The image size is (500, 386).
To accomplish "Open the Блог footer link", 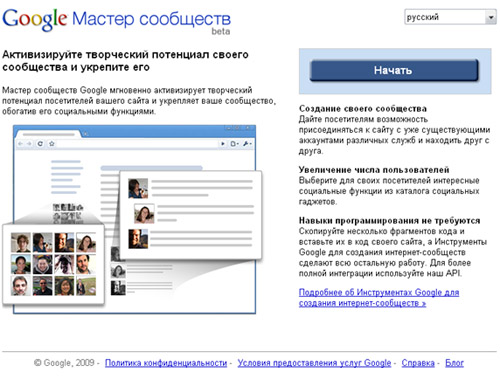I will click(x=454, y=363).
